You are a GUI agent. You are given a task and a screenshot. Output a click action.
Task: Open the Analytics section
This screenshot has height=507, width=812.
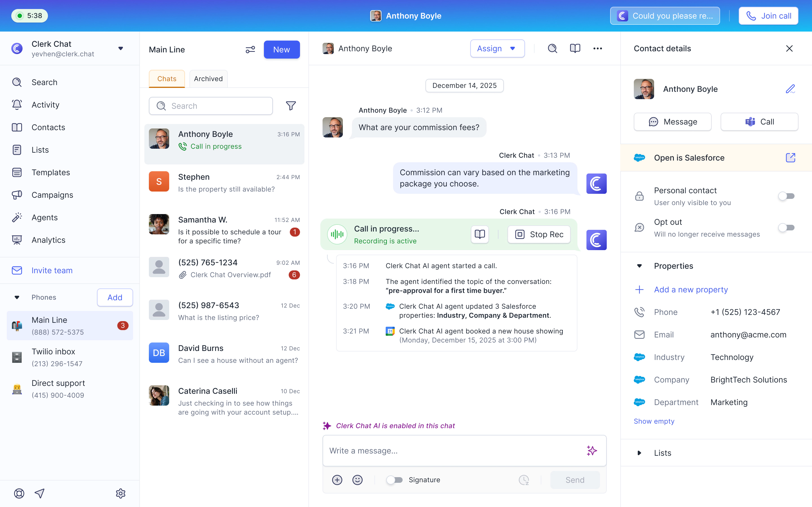click(48, 240)
